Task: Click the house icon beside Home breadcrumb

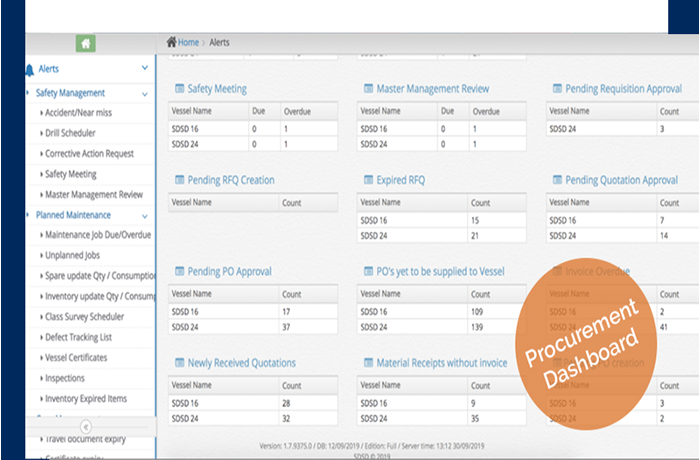Action: pyautogui.click(x=171, y=42)
